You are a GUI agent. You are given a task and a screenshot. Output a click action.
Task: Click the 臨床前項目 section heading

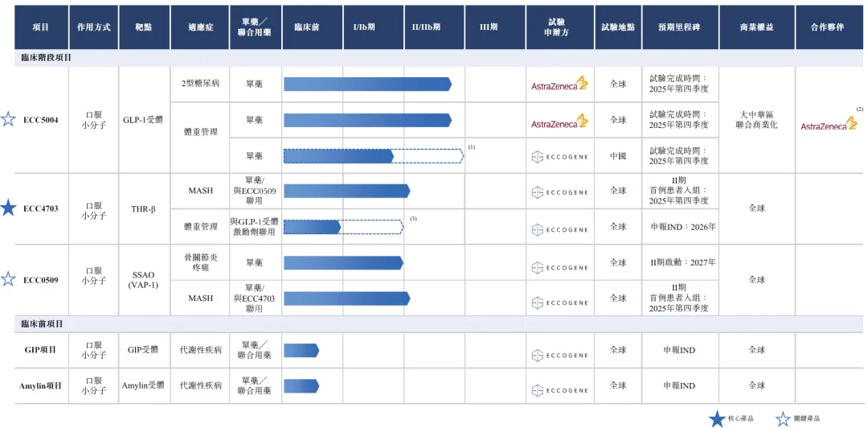[43, 323]
